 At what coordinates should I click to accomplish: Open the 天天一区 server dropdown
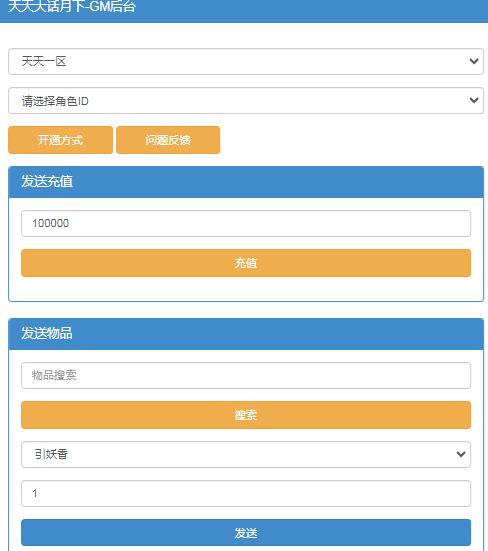click(x=246, y=61)
